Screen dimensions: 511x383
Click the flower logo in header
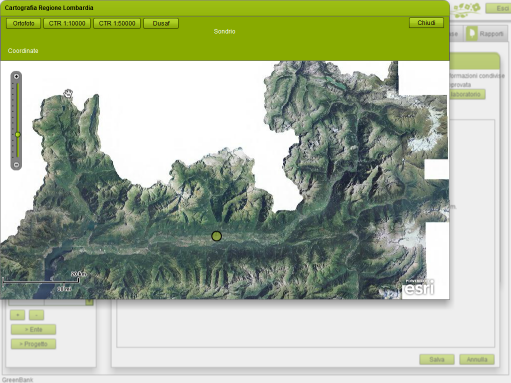coord(467,9)
